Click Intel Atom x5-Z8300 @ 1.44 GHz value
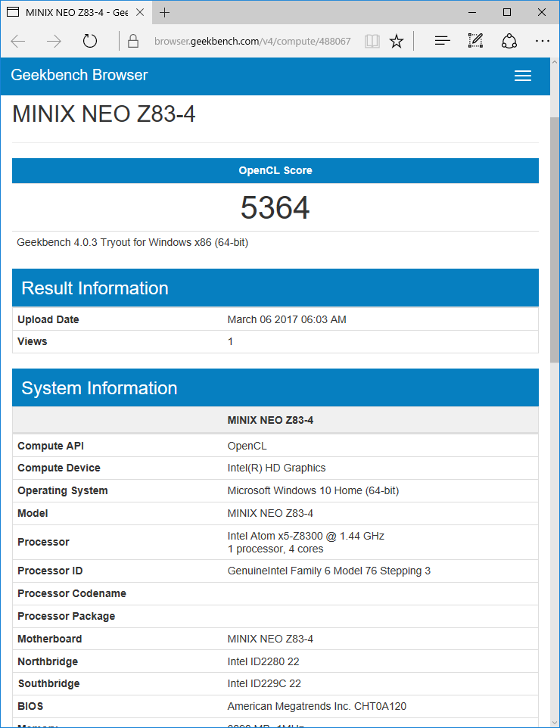The width and height of the screenshot is (560, 728). 306,536
